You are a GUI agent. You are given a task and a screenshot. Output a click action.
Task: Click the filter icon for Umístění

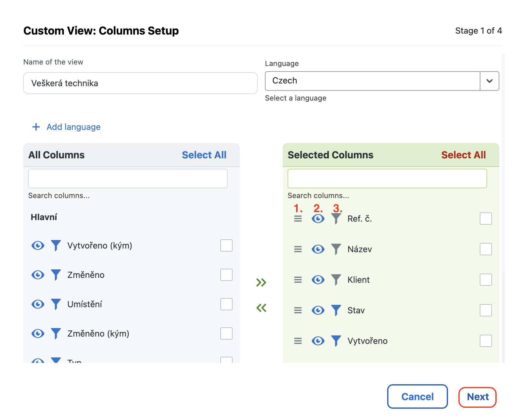pos(56,304)
